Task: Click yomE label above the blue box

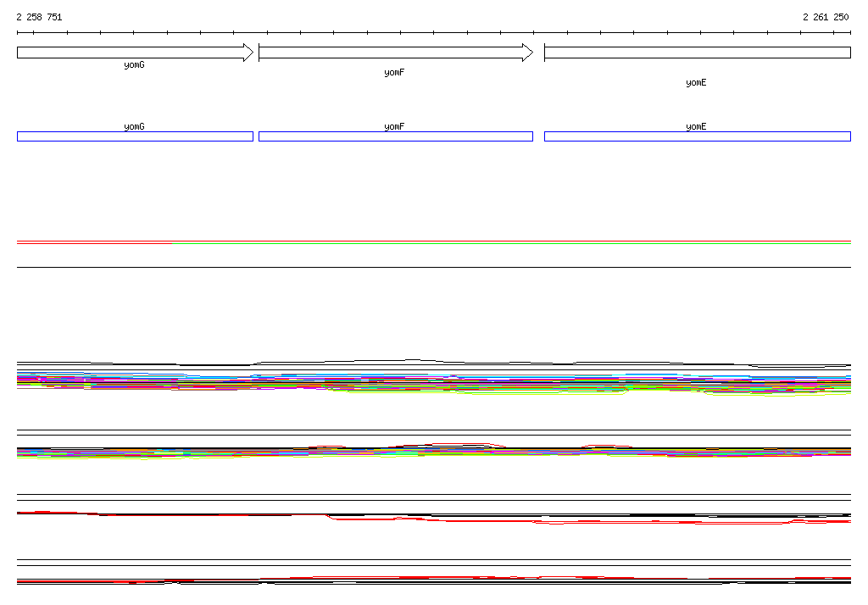Action: (696, 126)
